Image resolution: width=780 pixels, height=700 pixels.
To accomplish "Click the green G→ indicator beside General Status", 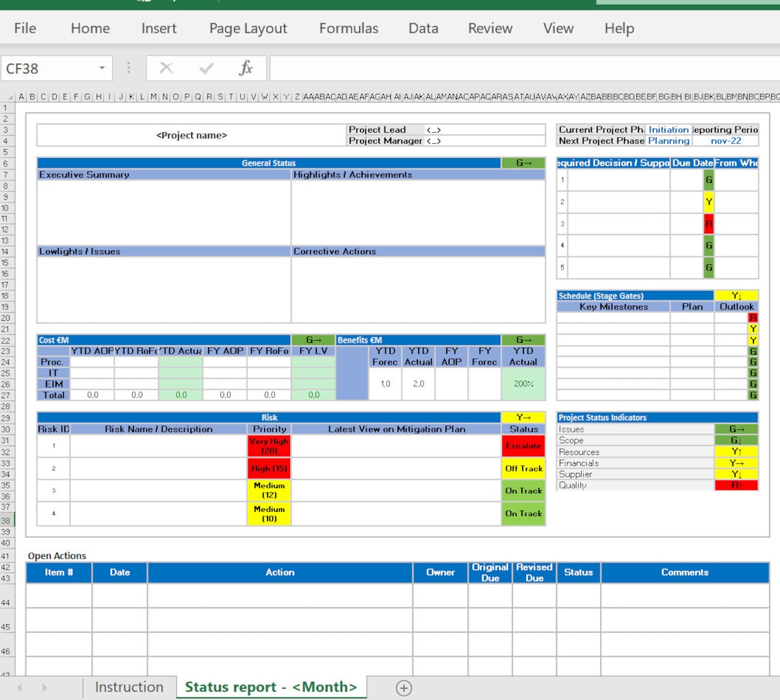I will click(523, 163).
